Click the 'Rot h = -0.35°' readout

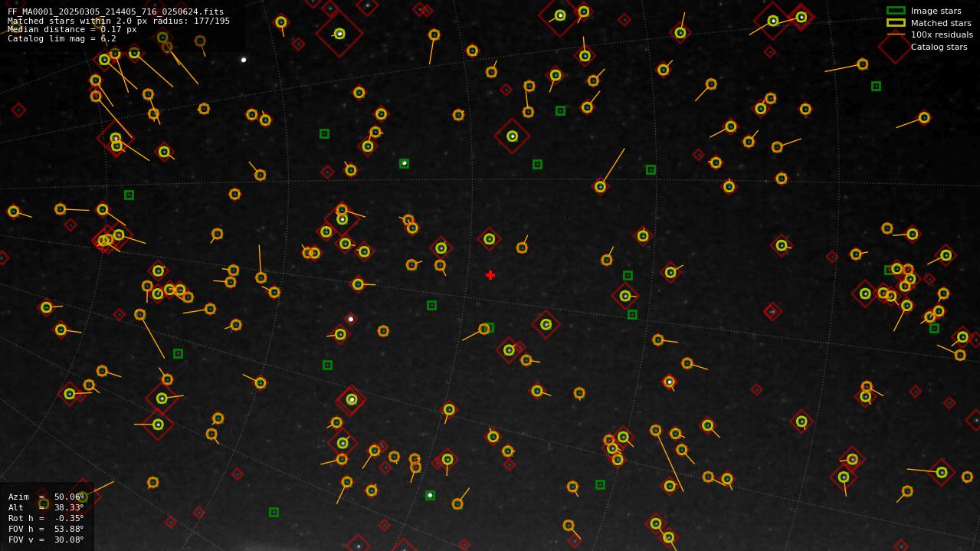pyautogui.click(x=46, y=518)
